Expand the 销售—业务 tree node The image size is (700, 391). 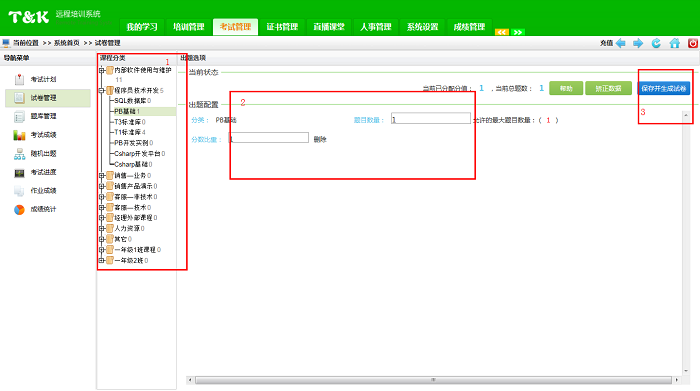(102, 175)
